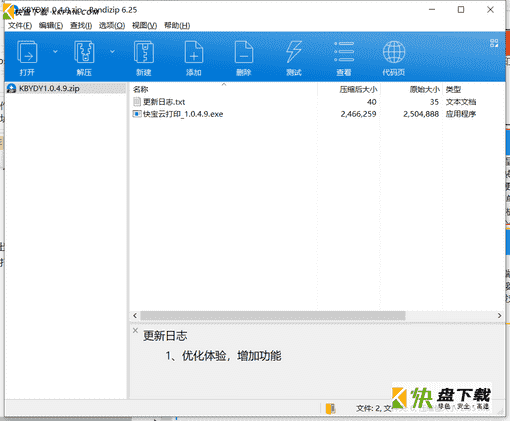Click the Code page (代码页) globe icon

pos(394,52)
